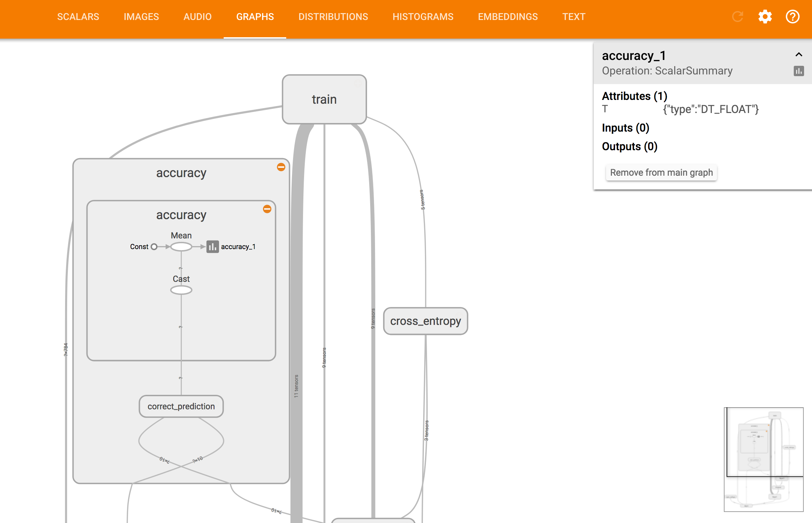The image size is (812, 523).
Task: Collapse the accuracy_1 info panel chevron
Action: pyautogui.click(x=799, y=54)
